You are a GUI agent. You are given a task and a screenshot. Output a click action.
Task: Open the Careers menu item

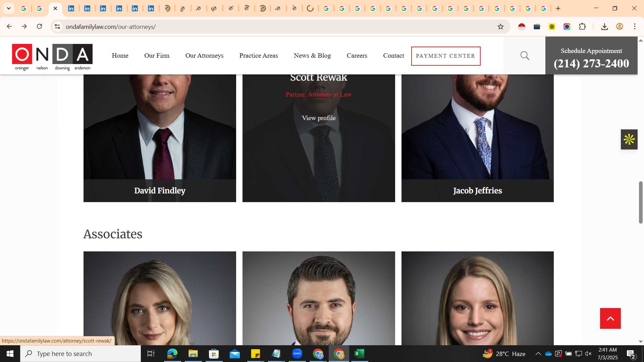pos(357,56)
